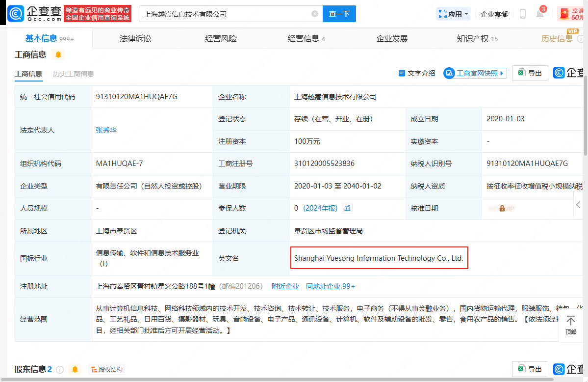Export shareholder info with bottom 导出 button

click(x=530, y=369)
